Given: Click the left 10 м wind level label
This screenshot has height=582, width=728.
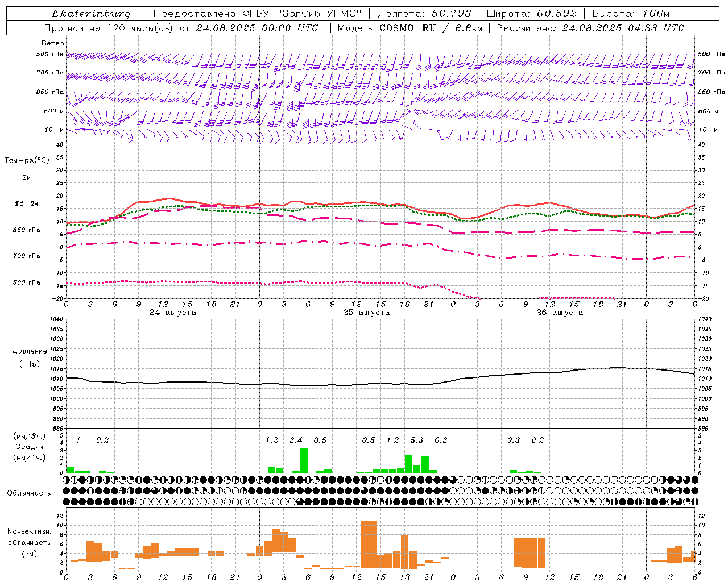Looking at the screenshot, I should click(x=55, y=130).
